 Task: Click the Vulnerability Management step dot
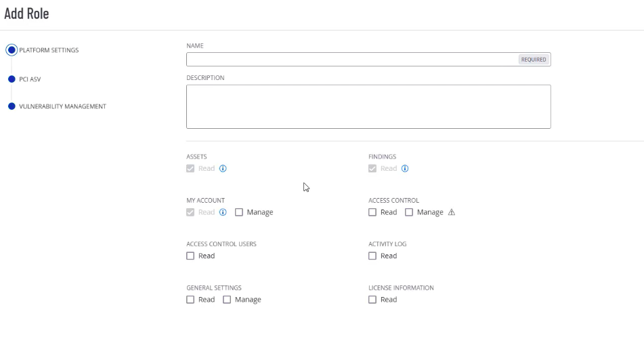pos(12,106)
